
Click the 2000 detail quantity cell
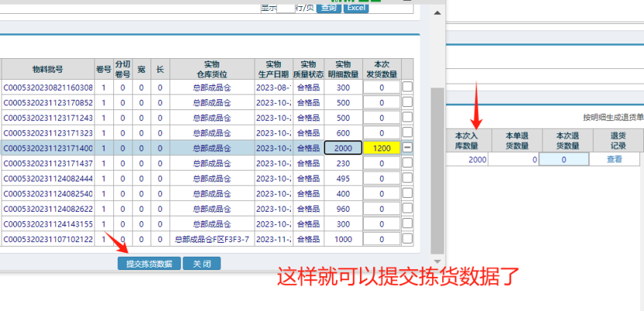343,148
